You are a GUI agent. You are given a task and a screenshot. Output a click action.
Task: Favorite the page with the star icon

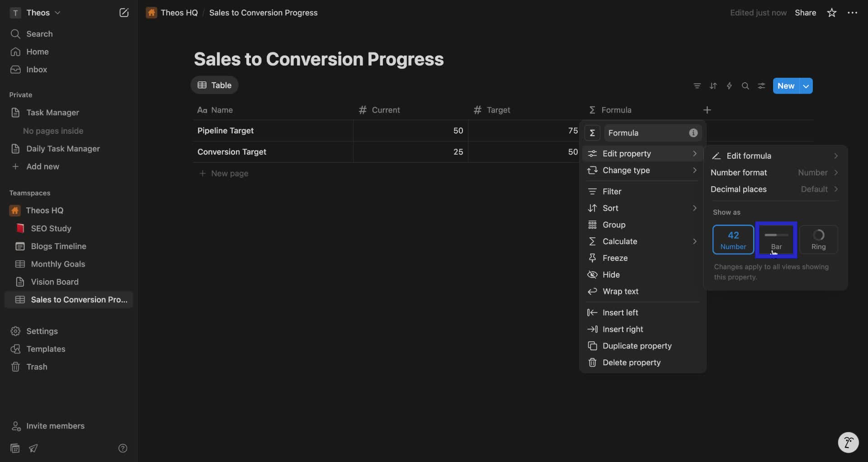832,13
